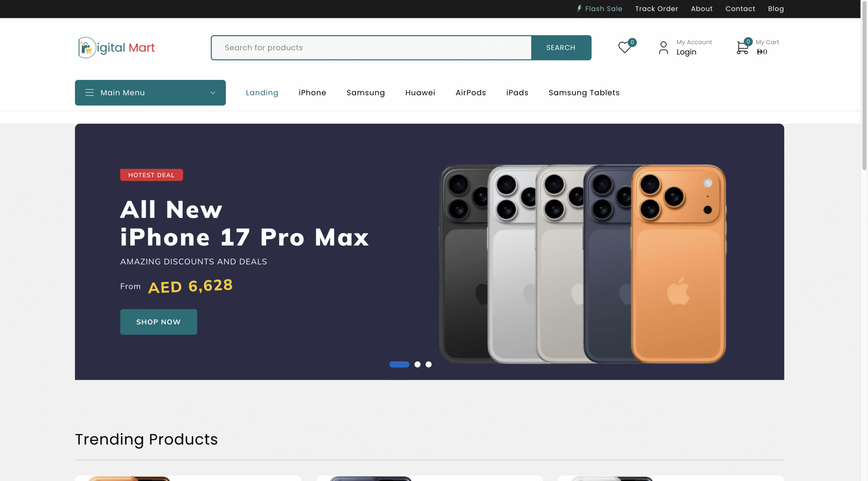Click the Search for products field
The width and height of the screenshot is (868, 481).
pos(371,48)
